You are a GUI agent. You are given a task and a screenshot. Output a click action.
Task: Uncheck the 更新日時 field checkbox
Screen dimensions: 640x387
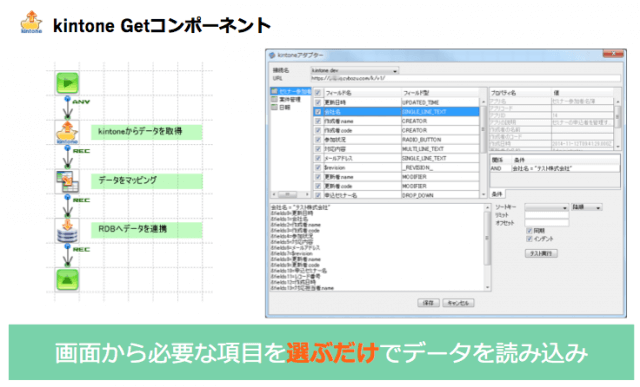pos(318,102)
